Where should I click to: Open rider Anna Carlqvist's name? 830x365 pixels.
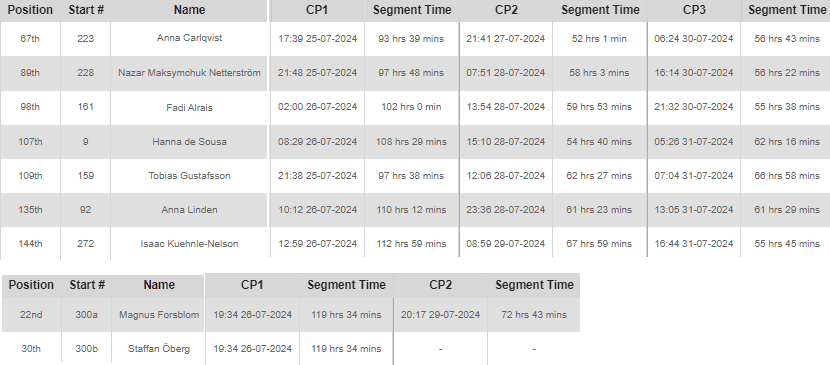point(190,38)
